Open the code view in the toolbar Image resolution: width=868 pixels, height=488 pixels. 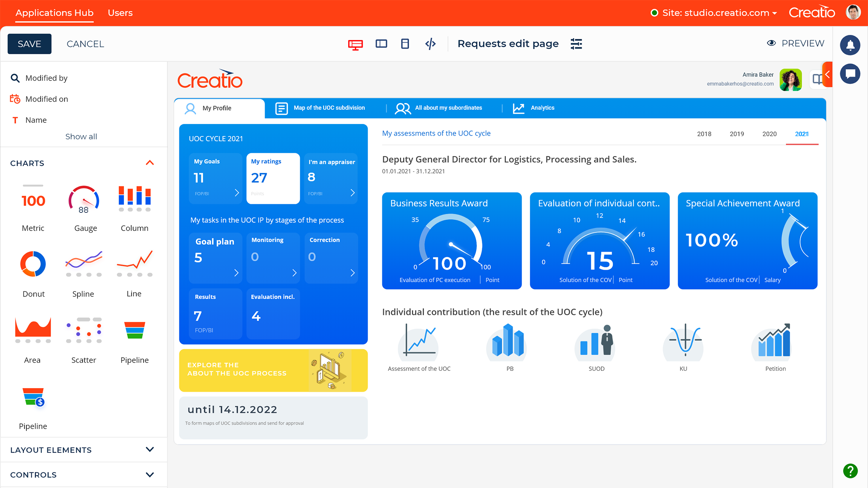[x=430, y=43]
